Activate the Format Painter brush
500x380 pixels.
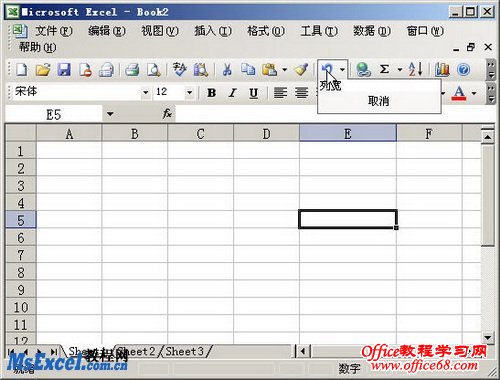point(301,70)
